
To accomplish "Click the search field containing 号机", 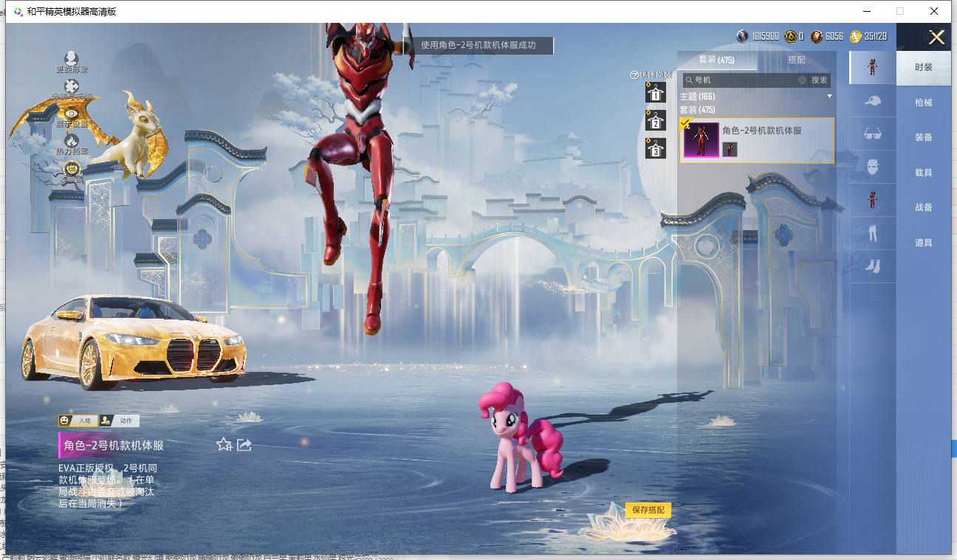I will coord(746,80).
